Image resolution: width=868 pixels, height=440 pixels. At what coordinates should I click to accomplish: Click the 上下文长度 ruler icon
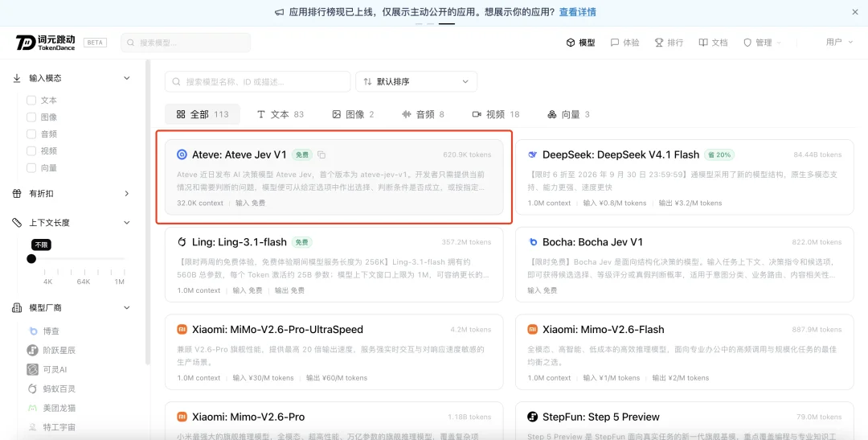tap(17, 223)
